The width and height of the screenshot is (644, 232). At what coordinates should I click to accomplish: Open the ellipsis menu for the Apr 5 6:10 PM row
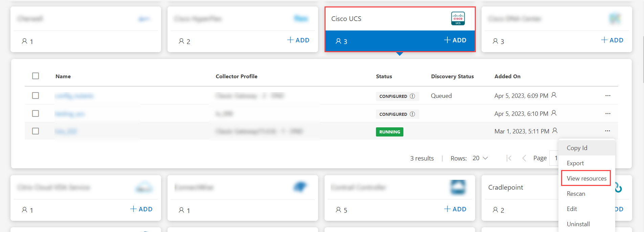(x=608, y=114)
